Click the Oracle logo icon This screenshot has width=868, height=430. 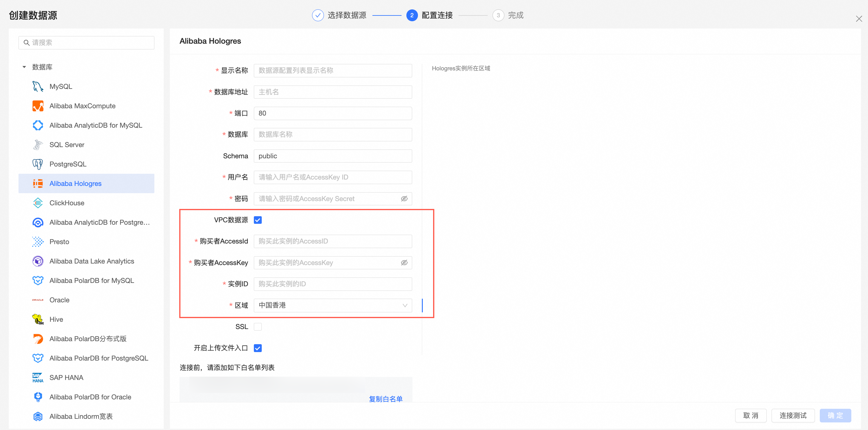pos(38,300)
